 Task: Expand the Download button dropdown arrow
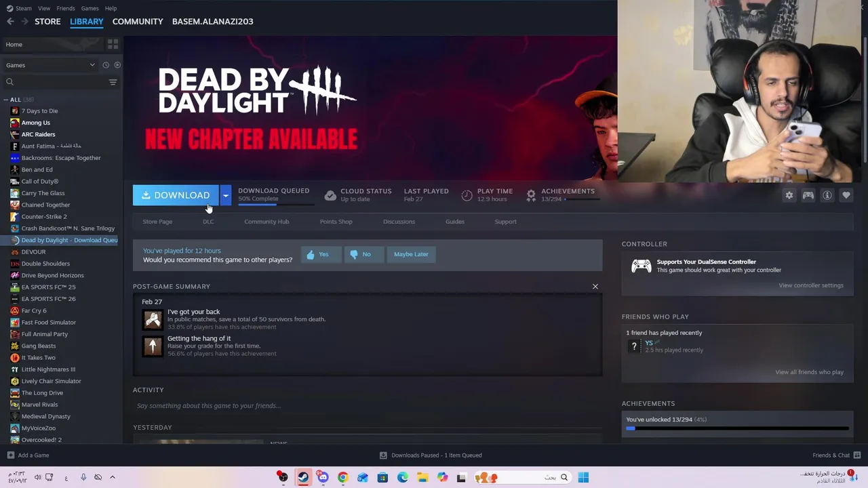click(225, 195)
